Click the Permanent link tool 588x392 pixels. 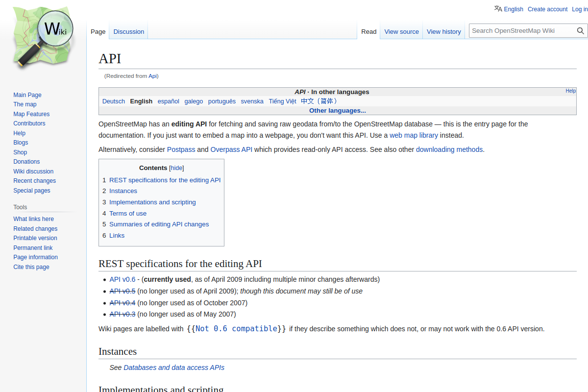click(x=33, y=248)
